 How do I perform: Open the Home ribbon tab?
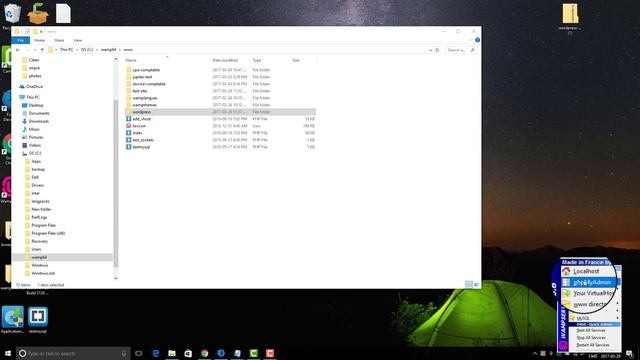coord(40,40)
